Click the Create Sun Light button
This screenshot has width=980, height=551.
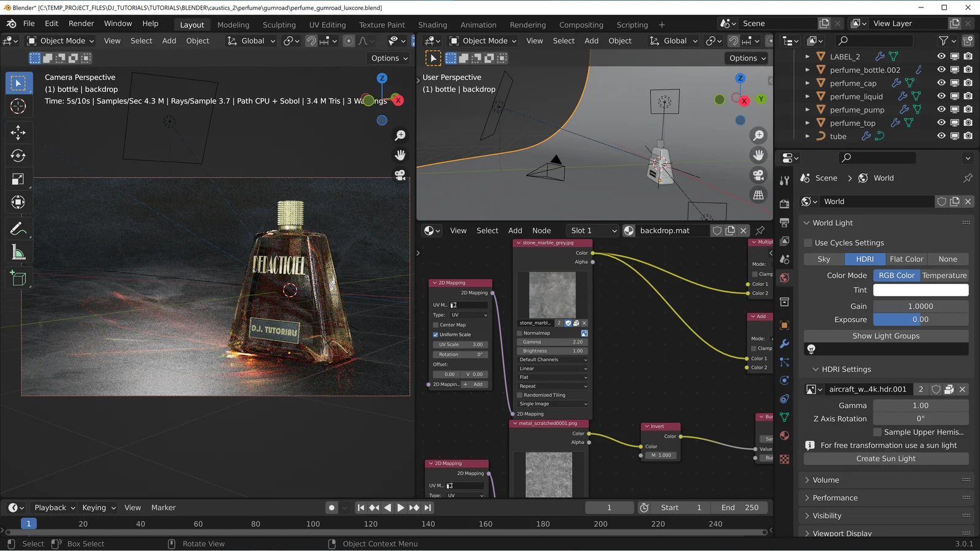886,459
